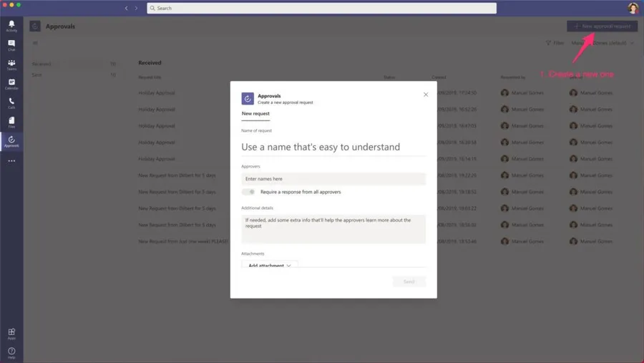The image size is (644, 363).
Task: Open the Calendar in sidebar
Action: click(11, 84)
